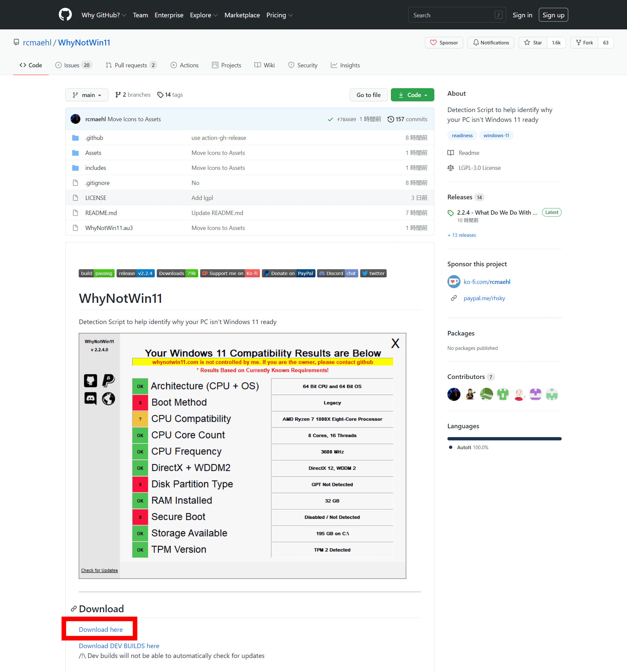Expand the Pricing menu
627x672 pixels.
click(x=280, y=15)
